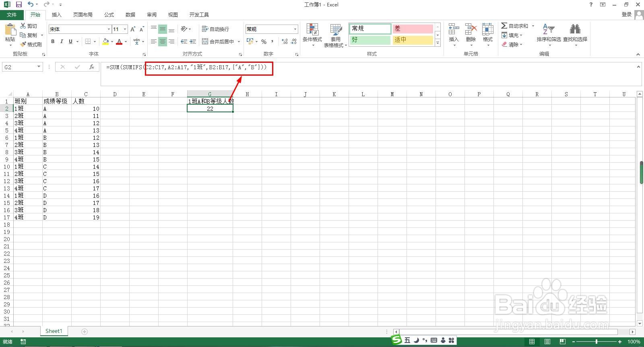This screenshot has width=644, height=347.
Task: Click the percent style icon
Action: click(x=264, y=41)
